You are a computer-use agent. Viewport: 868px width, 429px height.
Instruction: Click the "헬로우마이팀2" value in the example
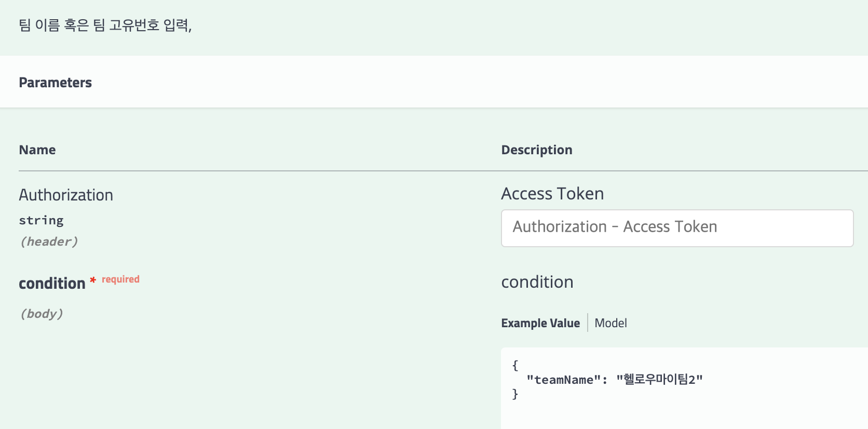pyautogui.click(x=659, y=380)
